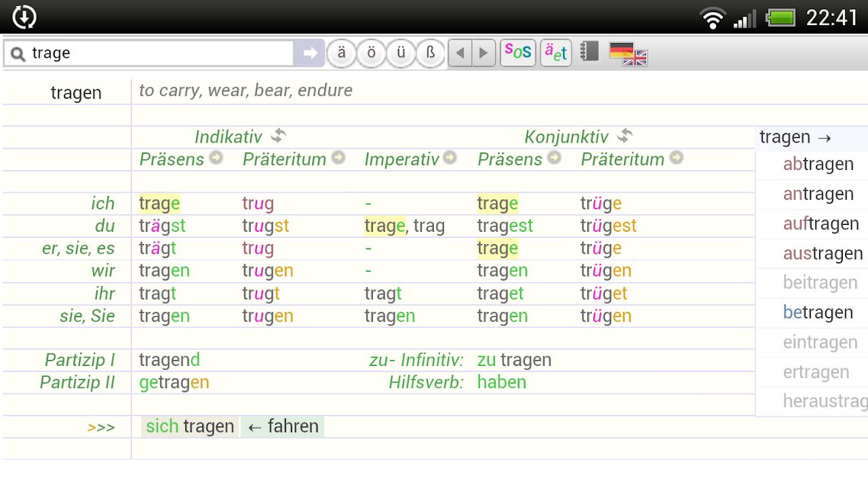This screenshot has height=488, width=868.
Task: Expand the Imperativ arrow
Action: [x=451, y=158]
